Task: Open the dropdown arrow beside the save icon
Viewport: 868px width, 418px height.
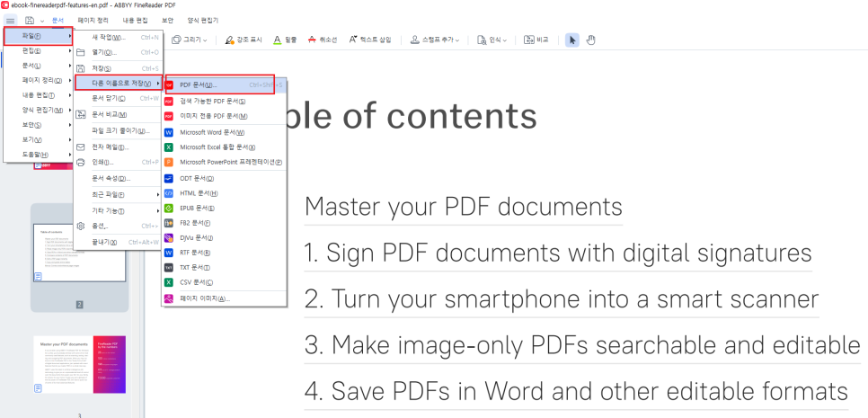Action: pyautogui.click(x=42, y=21)
